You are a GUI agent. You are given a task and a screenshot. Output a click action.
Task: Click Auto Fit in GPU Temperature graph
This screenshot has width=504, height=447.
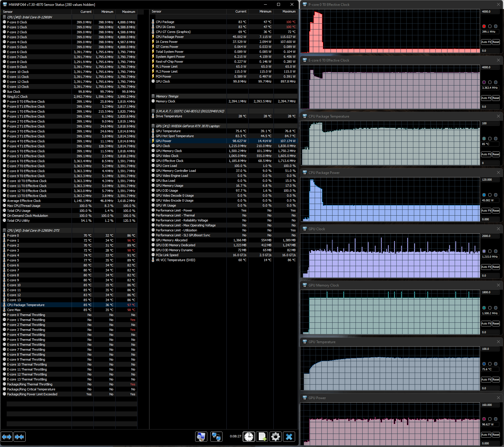(486, 380)
